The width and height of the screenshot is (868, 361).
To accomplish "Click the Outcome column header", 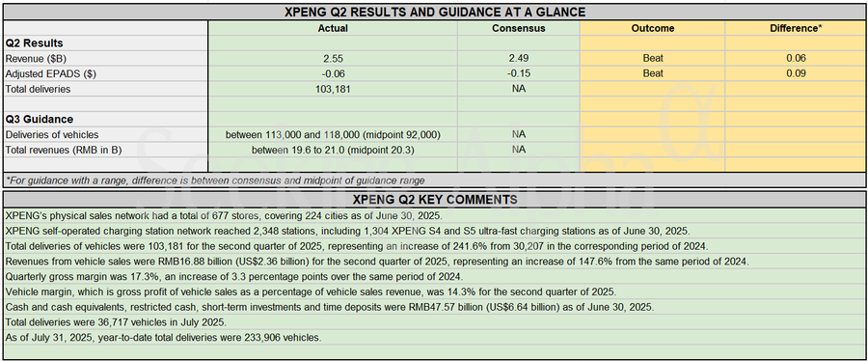I will [x=653, y=28].
